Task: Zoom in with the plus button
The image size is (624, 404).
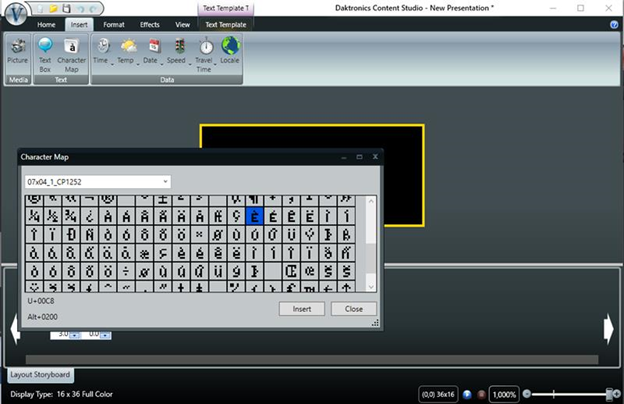Action: tap(616, 394)
